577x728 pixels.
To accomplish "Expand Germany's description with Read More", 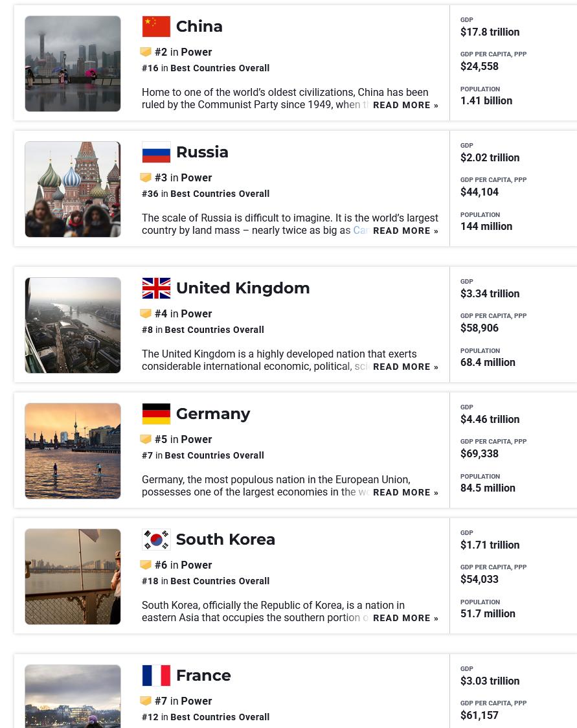I will pos(405,492).
